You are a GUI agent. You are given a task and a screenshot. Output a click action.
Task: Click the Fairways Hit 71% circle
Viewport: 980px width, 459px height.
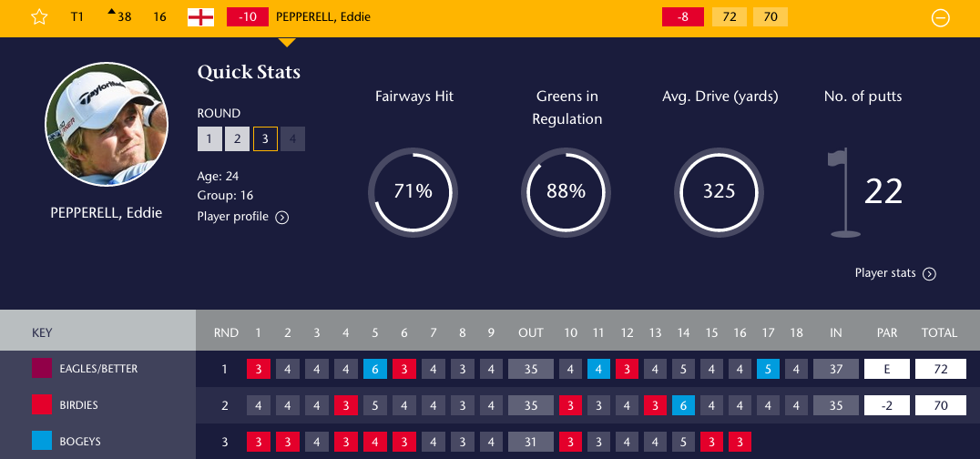point(413,191)
